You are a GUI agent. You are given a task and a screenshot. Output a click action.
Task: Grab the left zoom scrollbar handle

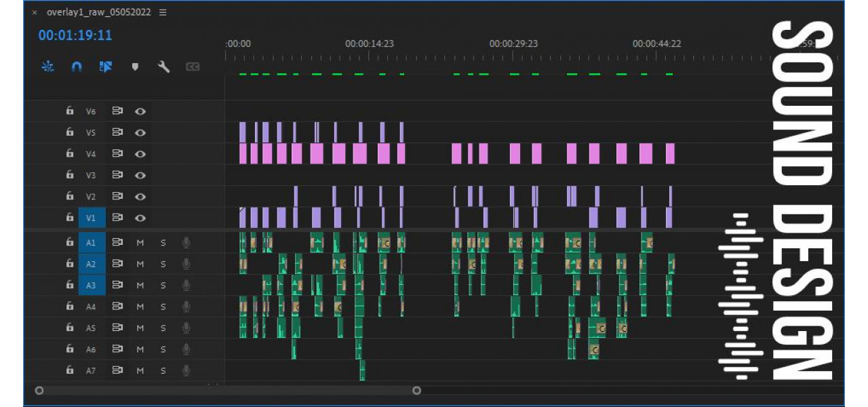coord(39,390)
